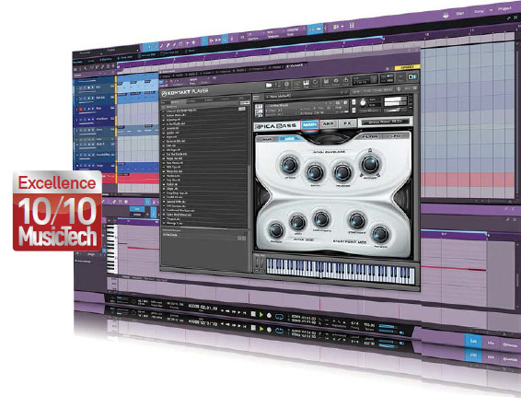Image resolution: width=521 pixels, height=420 pixels.
Task: Click the Kontakt info icon
Action: 287,84
